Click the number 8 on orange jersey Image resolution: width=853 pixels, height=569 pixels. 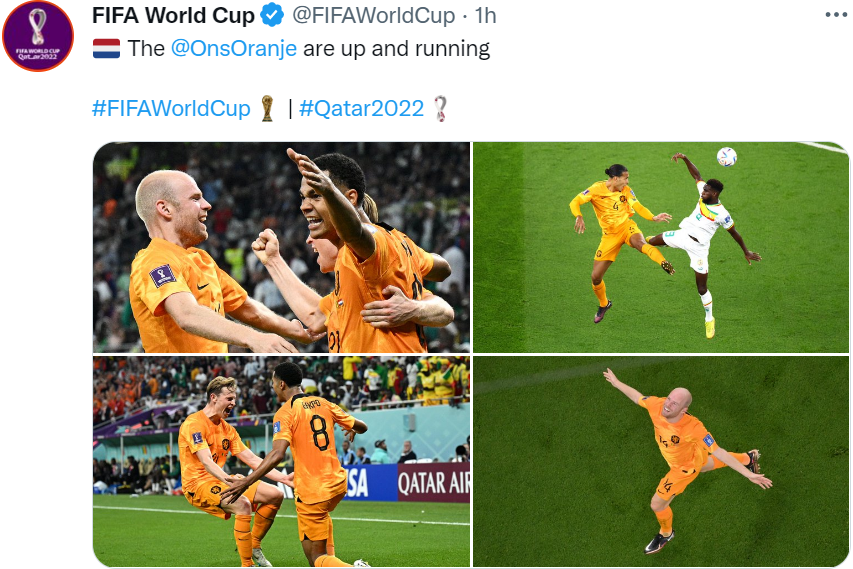point(319,432)
